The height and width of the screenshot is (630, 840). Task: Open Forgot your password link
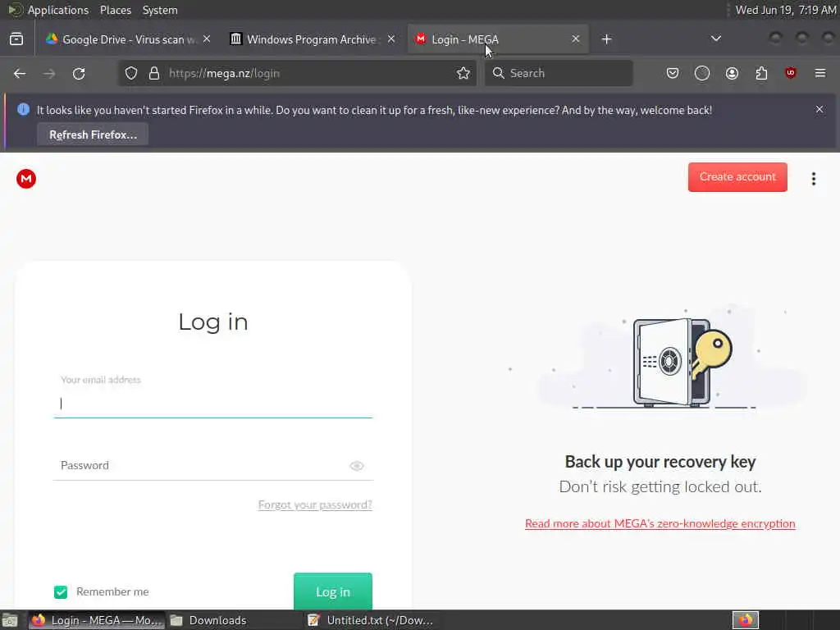[x=315, y=504]
